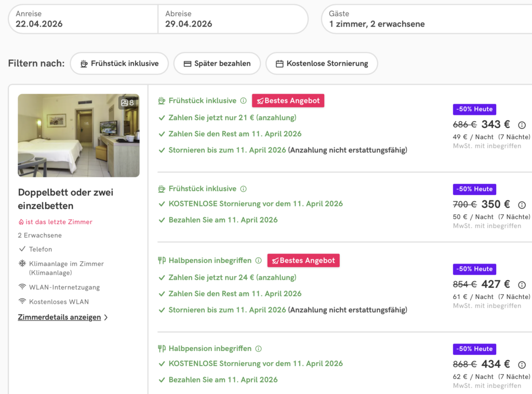Select the 343 € breakfast offer price

(495, 125)
